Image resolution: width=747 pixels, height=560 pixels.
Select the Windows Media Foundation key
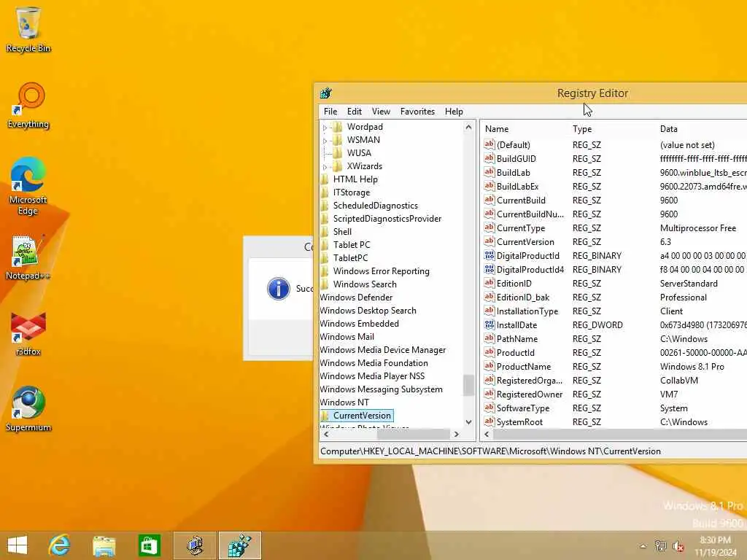tap(373, 363)
